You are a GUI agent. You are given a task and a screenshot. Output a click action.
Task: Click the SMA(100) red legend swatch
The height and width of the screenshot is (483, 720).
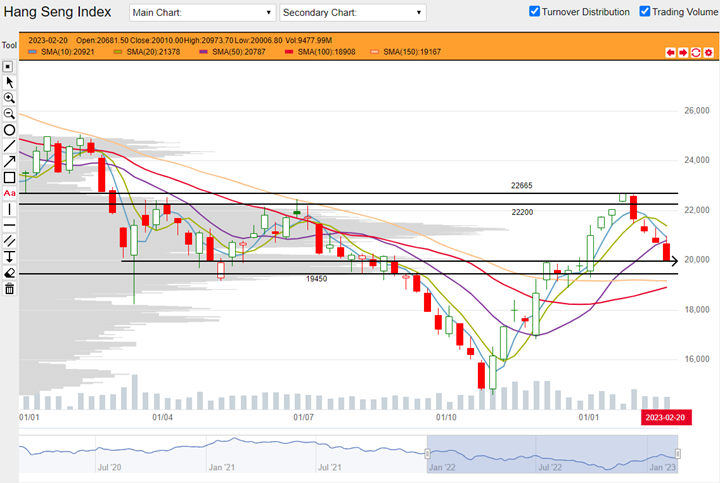pos(289,52)
